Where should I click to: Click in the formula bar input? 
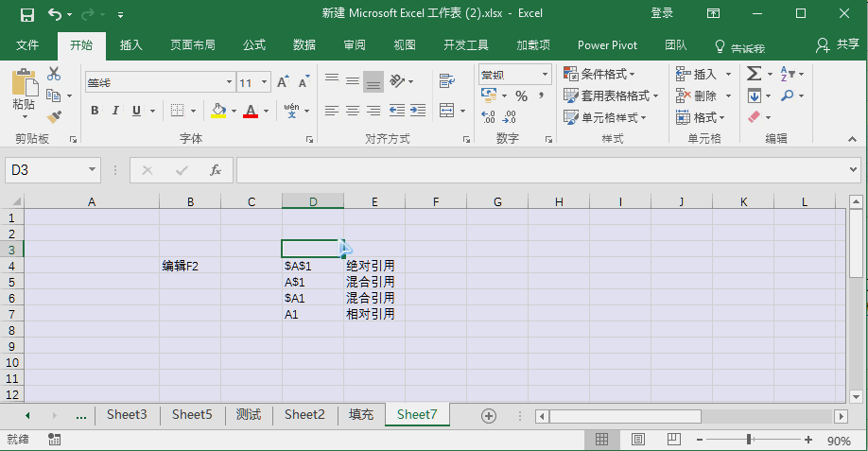tap(542, 170)
